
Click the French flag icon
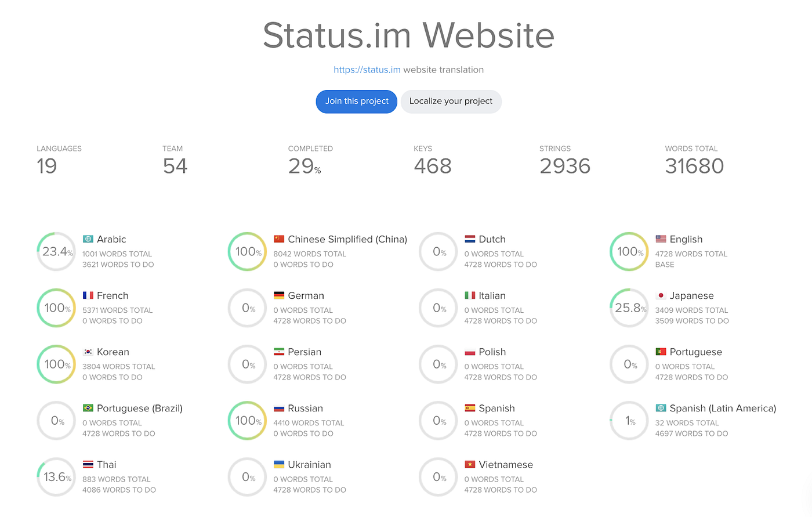[88, 295]
